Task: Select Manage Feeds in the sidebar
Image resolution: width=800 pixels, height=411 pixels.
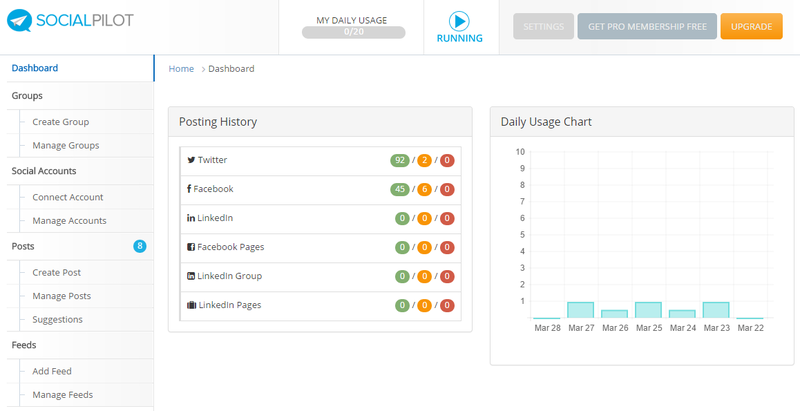Action: [x=63, y=395]
